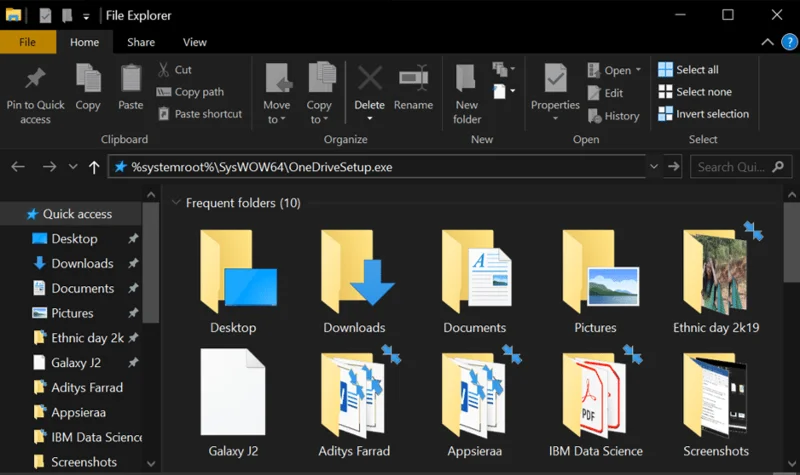Switch to the Home tab
Screen dimensions: 800x475
[84, 42]
